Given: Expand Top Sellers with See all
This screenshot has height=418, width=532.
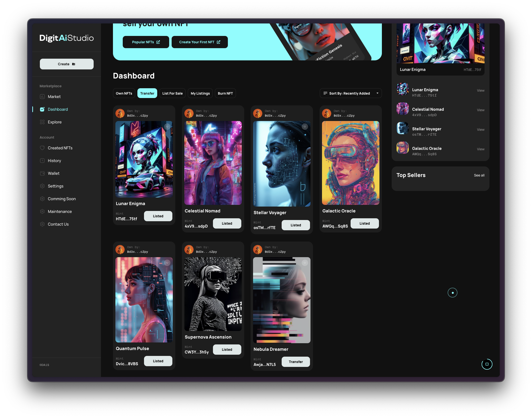Looking at the screenshot, I should (479, 176).
